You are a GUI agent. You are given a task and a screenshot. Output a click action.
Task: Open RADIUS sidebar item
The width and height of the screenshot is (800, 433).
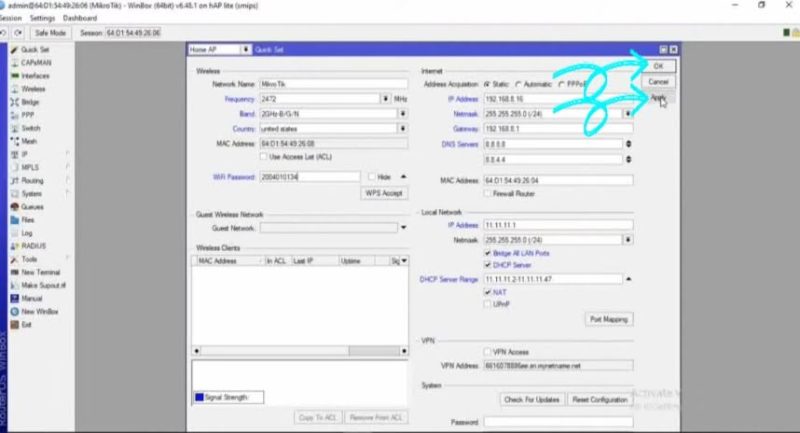pyautogui.click(x=29, y=246)
